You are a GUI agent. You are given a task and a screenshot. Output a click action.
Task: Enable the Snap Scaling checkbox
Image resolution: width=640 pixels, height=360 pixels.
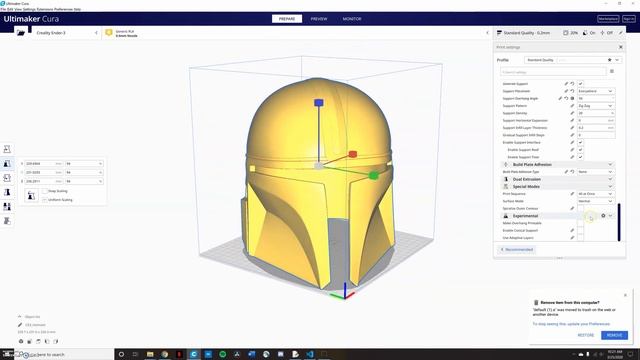45,191
